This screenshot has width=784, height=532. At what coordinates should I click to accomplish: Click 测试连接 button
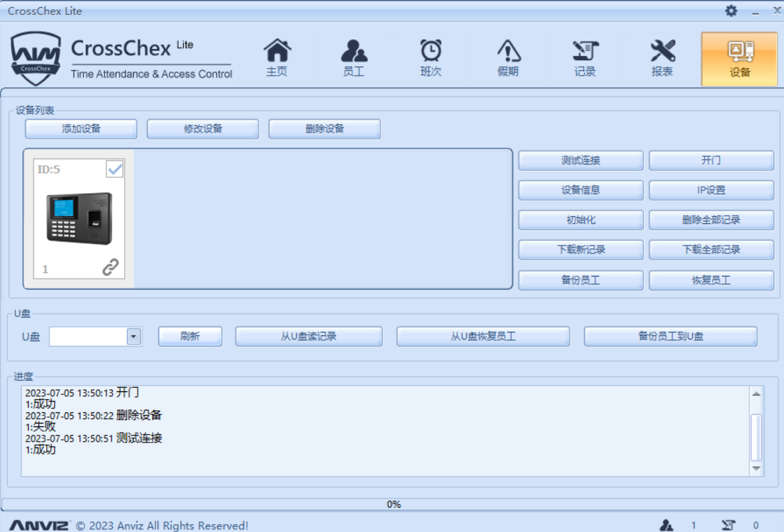pyautogui.click(x=581, y=160)
